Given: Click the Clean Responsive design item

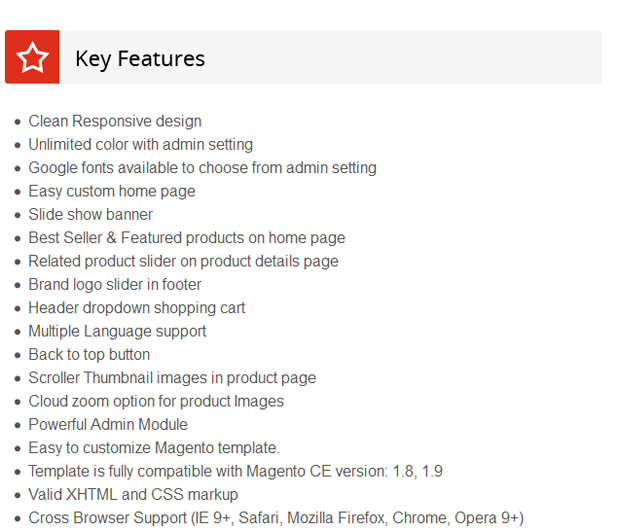Looking at the screenshot, I should [x=115, y=121].
